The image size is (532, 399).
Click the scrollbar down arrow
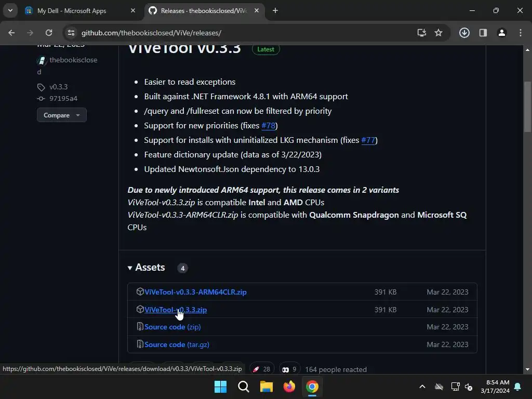pyautogui.click(x=527, y=369)
